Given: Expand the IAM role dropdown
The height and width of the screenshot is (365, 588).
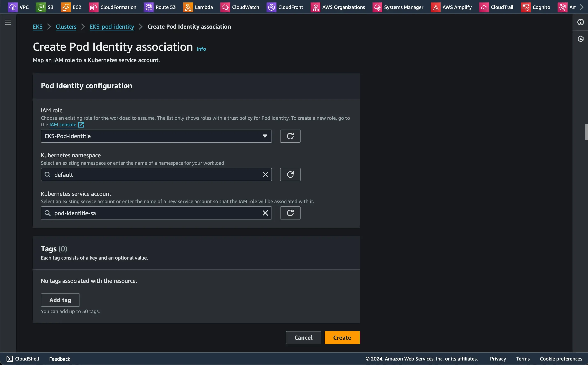Looking at the screenshot, I should pyautogui.click(x=156, y=136).
